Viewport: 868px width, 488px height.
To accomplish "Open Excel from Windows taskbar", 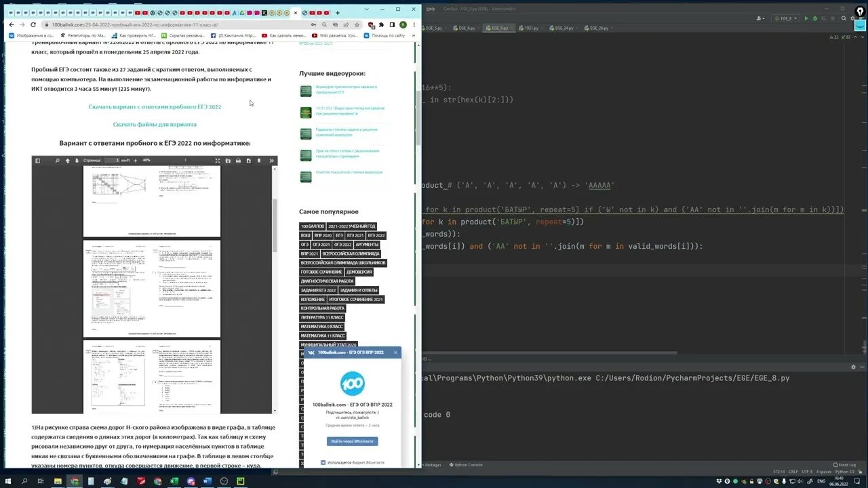I will (174, 481).
